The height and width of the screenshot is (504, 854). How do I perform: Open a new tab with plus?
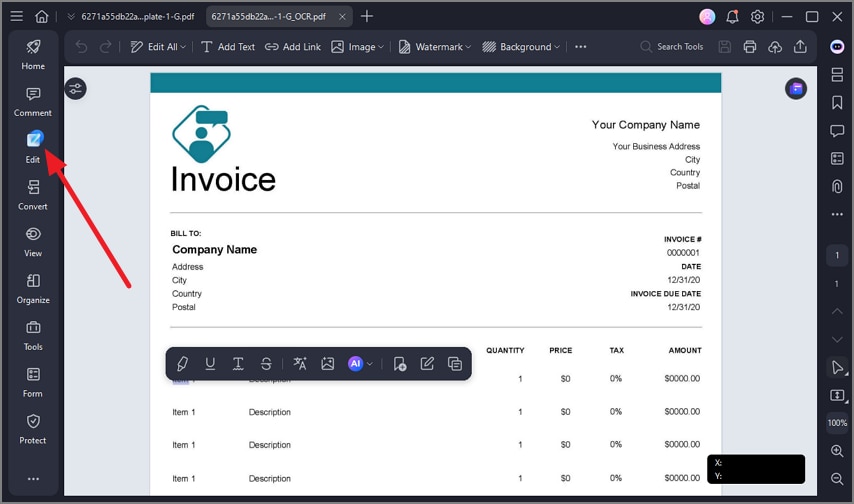(x=367, y=16)
